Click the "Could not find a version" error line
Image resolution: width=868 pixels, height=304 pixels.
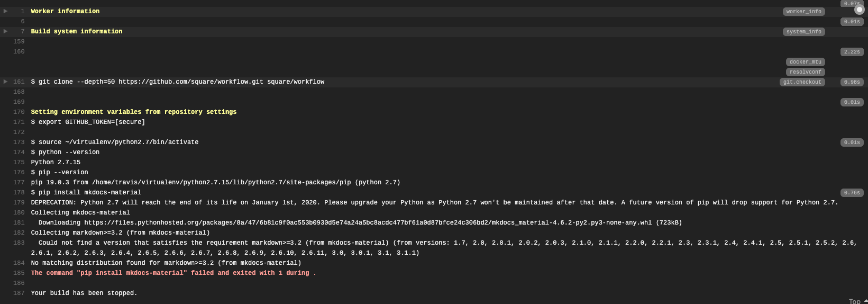(444, 247)
